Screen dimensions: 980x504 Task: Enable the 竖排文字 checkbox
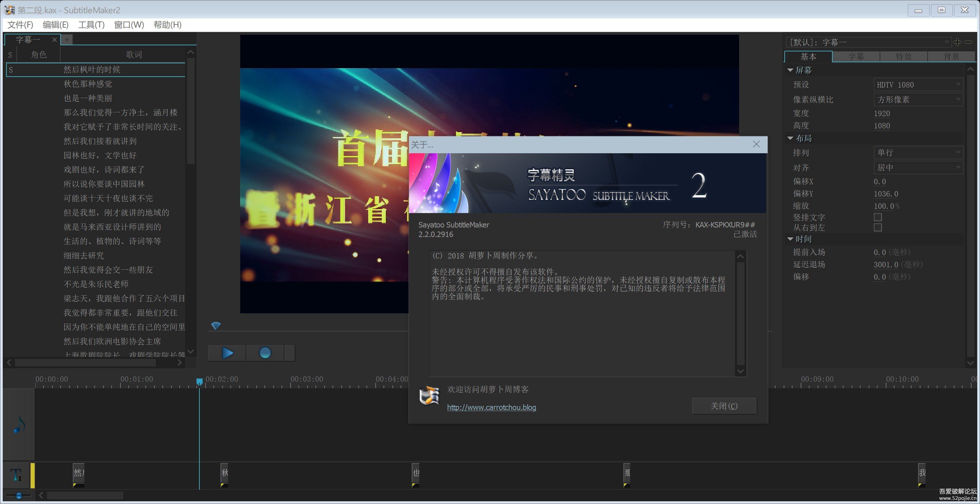click(x=878, y=217)
